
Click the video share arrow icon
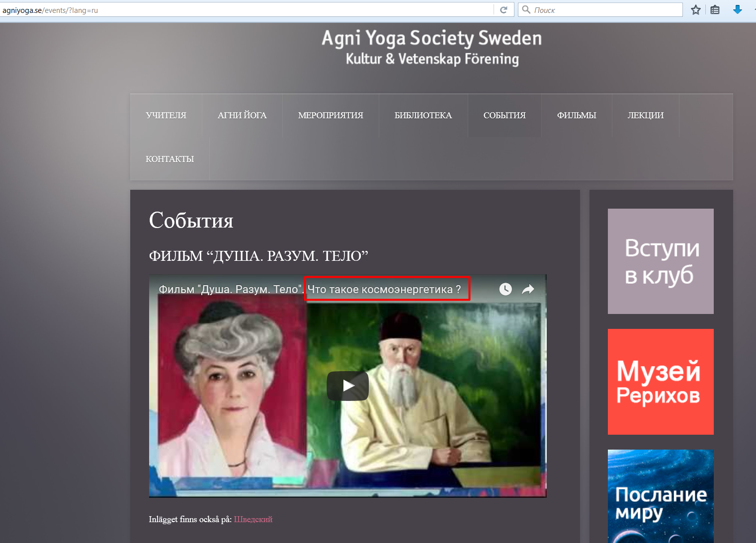click(528, 289)
